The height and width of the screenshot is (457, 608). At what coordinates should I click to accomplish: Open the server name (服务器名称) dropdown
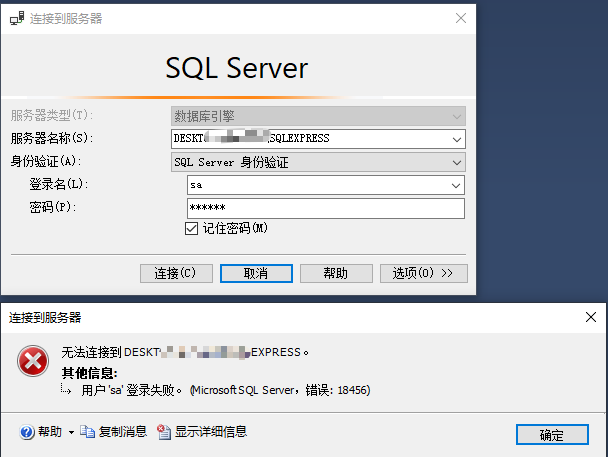pos(457,139)
